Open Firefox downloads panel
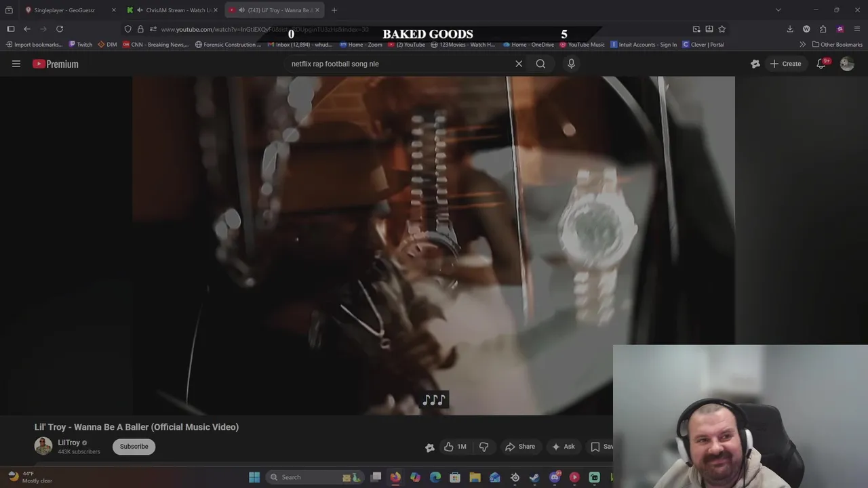Image resolution: width=868 pixels, height=488 pixels. (x=790, y=29)
